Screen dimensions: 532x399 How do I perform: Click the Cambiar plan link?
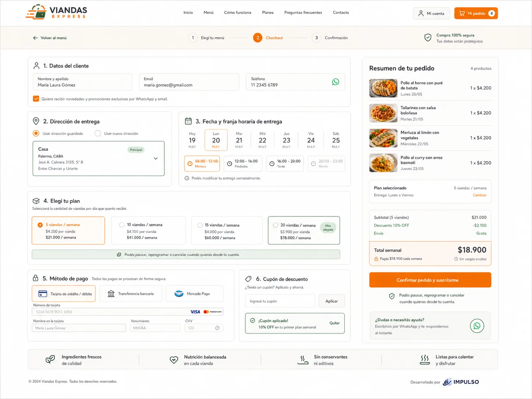(479, 195)
